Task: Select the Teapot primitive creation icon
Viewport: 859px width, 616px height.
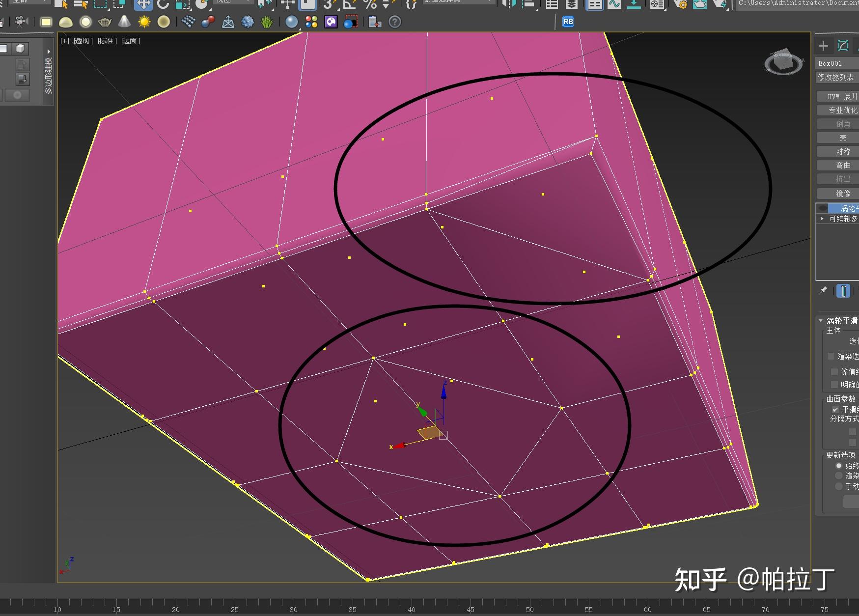Action: tap(104, 22)
